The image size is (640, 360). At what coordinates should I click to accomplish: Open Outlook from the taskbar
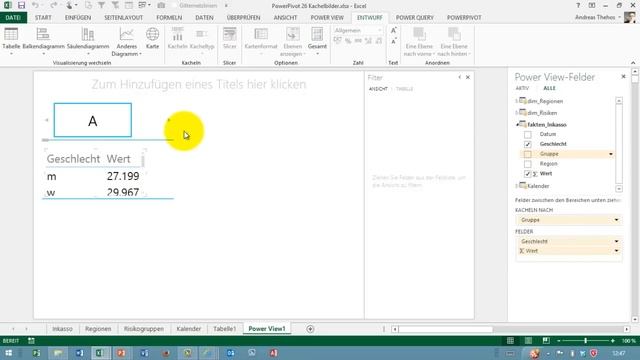[x=230, y=353]
